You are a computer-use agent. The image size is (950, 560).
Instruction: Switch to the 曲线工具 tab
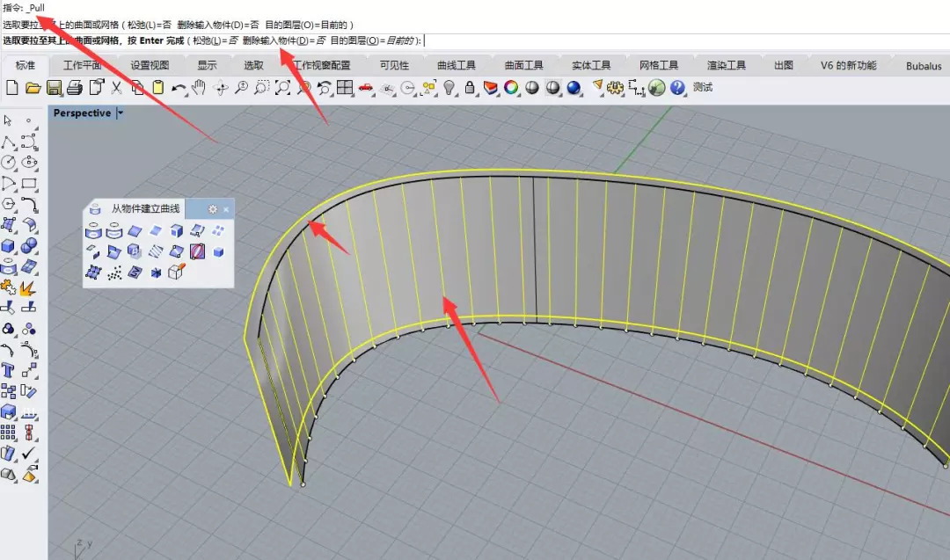point(457,65)
